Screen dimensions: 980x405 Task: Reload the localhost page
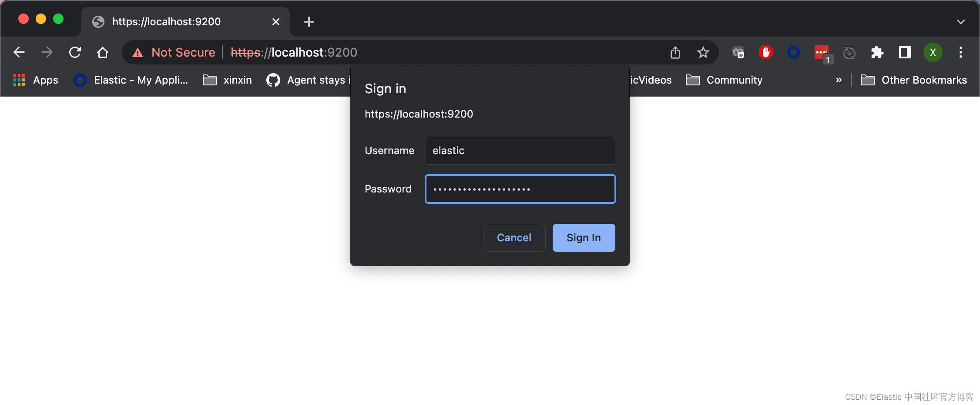[75, 53]
